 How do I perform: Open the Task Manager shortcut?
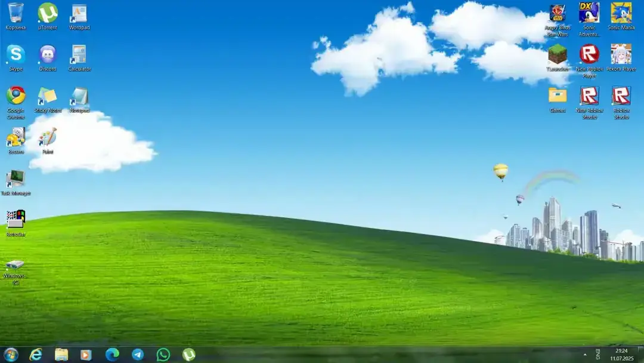[x=15, y=181]
